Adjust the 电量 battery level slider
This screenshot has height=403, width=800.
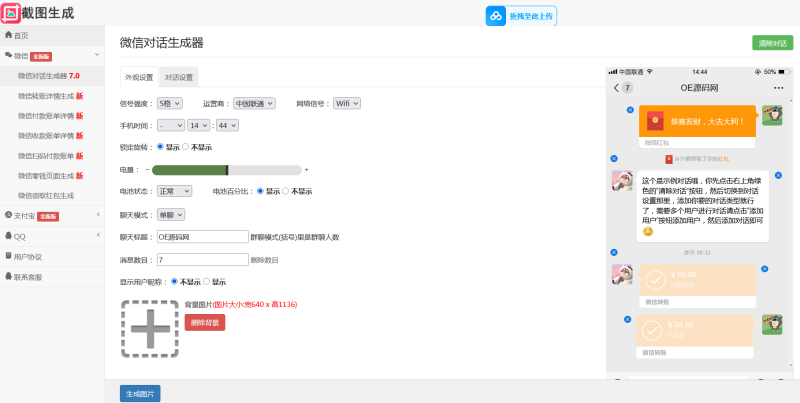tap(227, 170)
